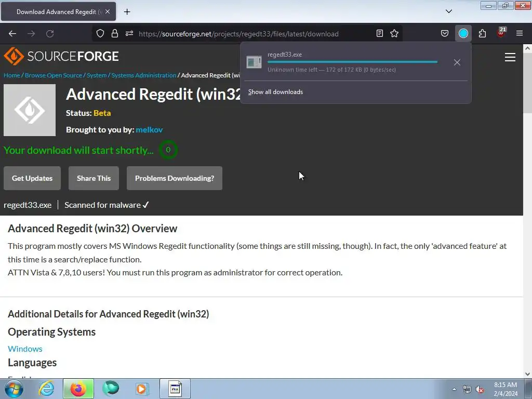Click Problems Downloading? button

tap(175, 178)
